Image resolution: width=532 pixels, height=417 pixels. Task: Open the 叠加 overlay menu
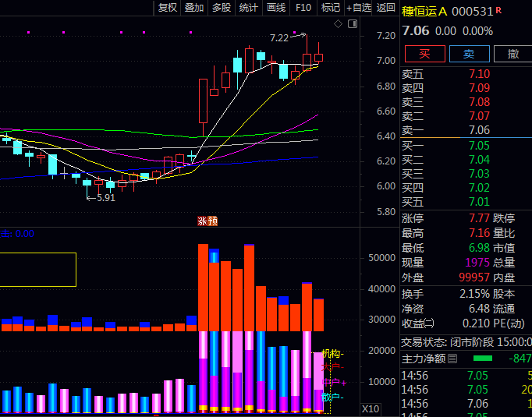point(194,8)
